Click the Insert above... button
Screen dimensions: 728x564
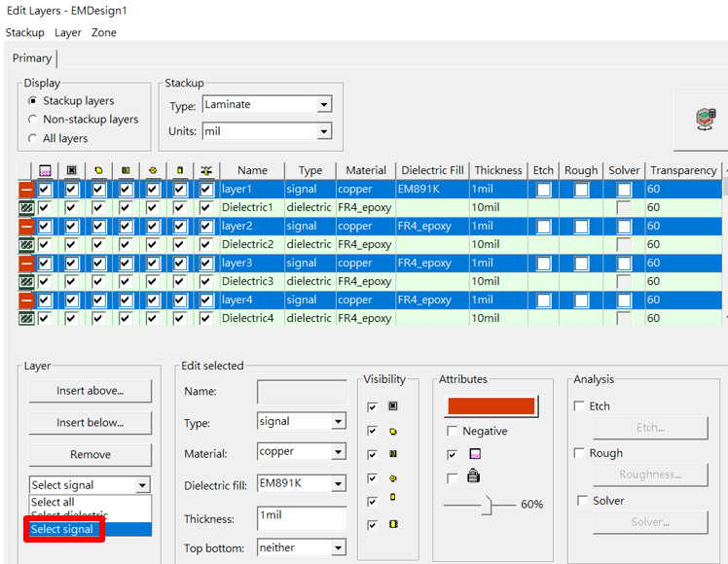[x=91, y=391]
